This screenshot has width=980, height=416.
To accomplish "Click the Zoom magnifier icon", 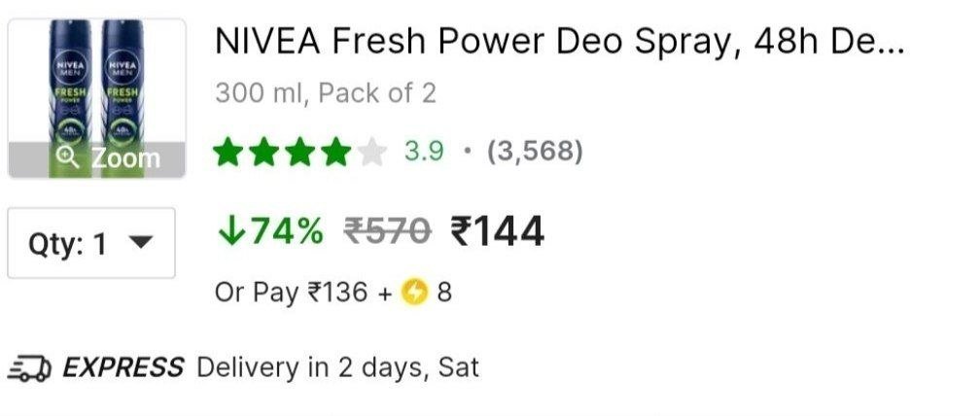I will pyautogui.click(x=68, y=157).
